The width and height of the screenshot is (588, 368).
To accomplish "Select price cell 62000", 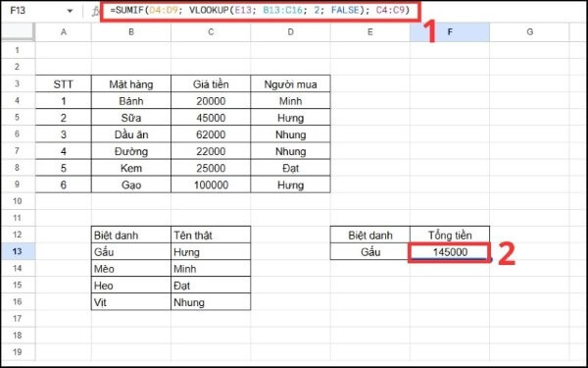I will tap(211, 134).
